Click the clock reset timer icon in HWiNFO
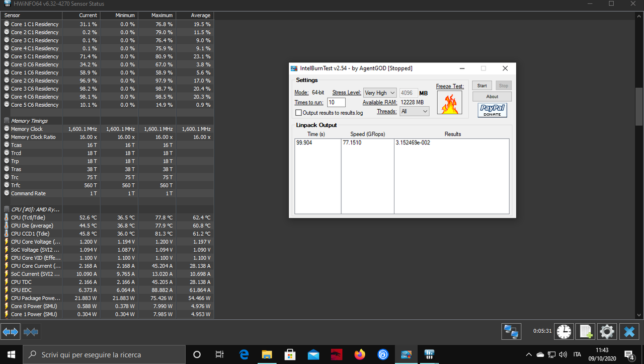644x364 pixels. coord(565,331)
